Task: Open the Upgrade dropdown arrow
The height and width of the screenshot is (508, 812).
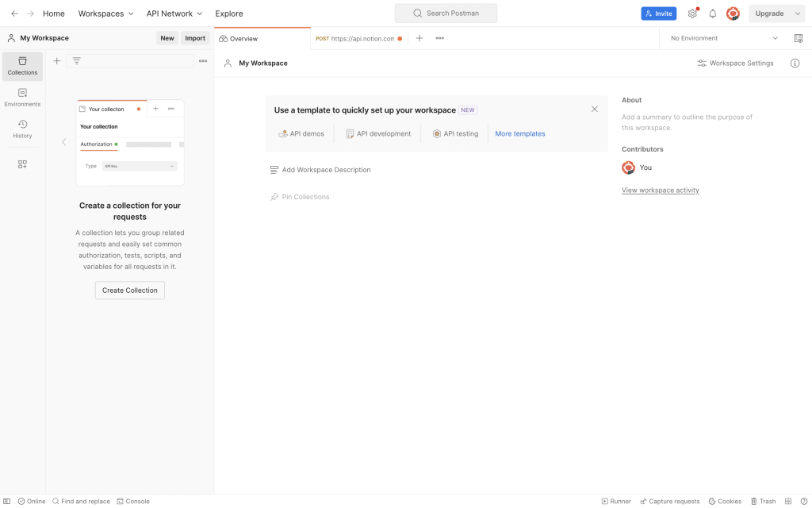Action: coord(798,13)
